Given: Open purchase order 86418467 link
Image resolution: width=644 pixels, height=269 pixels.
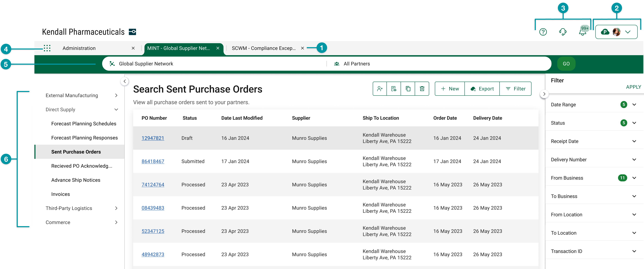Looking at the screenshot, I should pos(153,161).
